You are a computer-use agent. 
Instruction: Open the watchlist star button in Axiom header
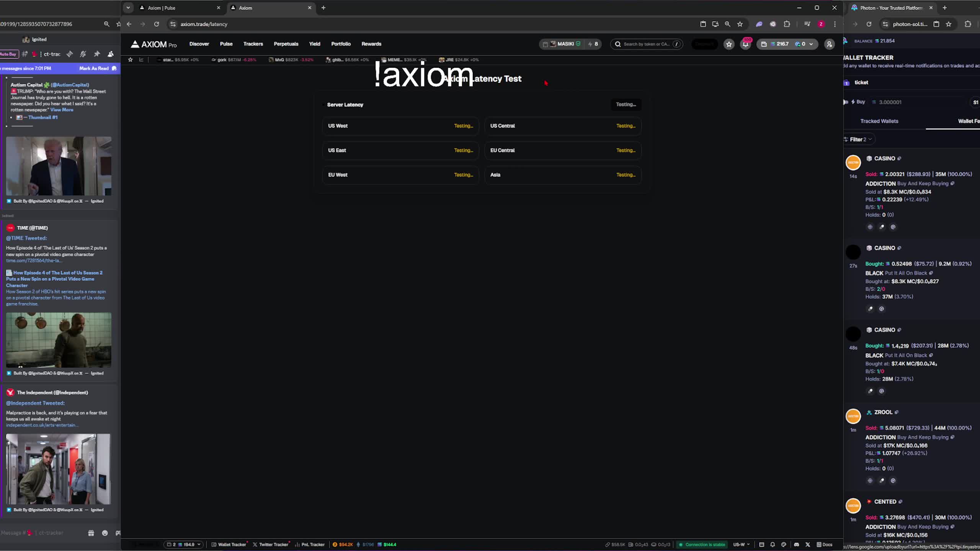[x=729, y=44]
